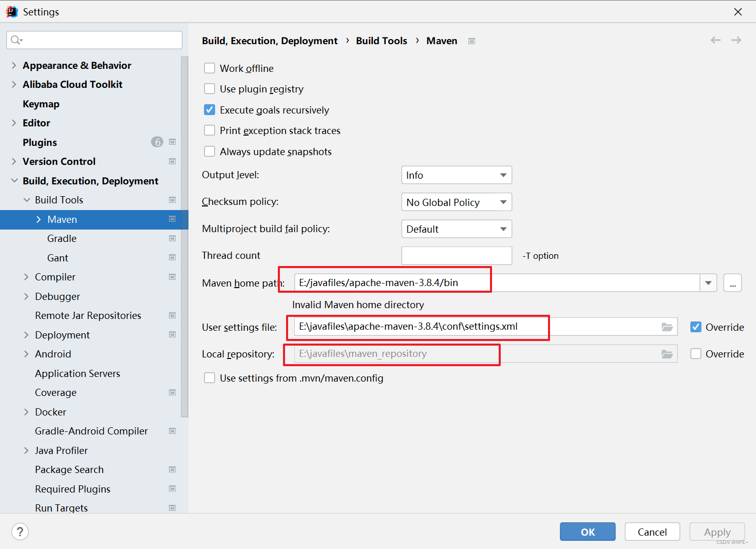Uncheck Execute goals recursively
Screen dimensions: 756x549
point(210,110)
